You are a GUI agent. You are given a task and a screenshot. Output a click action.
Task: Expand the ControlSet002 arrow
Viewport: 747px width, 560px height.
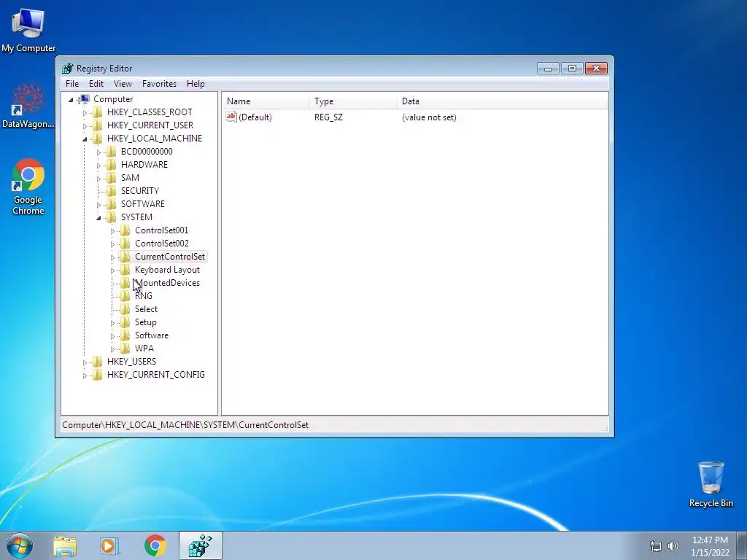(112, 244)
